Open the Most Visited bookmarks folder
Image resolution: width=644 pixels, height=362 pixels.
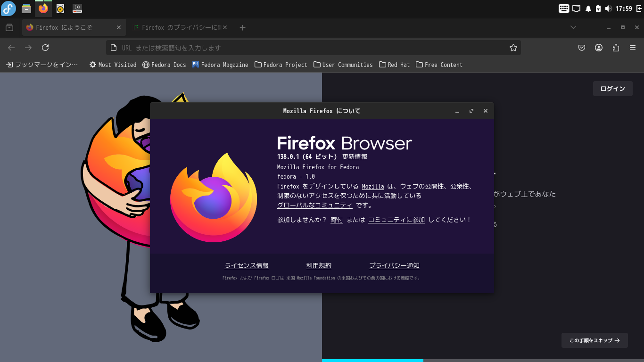click(113, 65)
